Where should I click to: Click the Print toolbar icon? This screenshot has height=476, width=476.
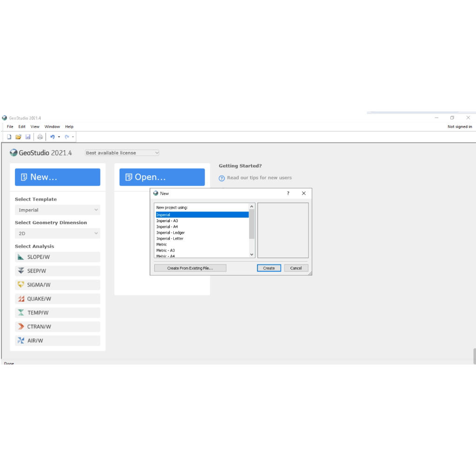pos(40,137)
